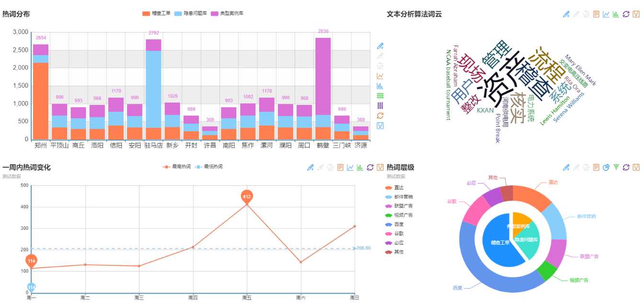The image size is (644, 307).
Task: Switch 一周内热词变化 chart to bar type
Action: pos(360,167)
